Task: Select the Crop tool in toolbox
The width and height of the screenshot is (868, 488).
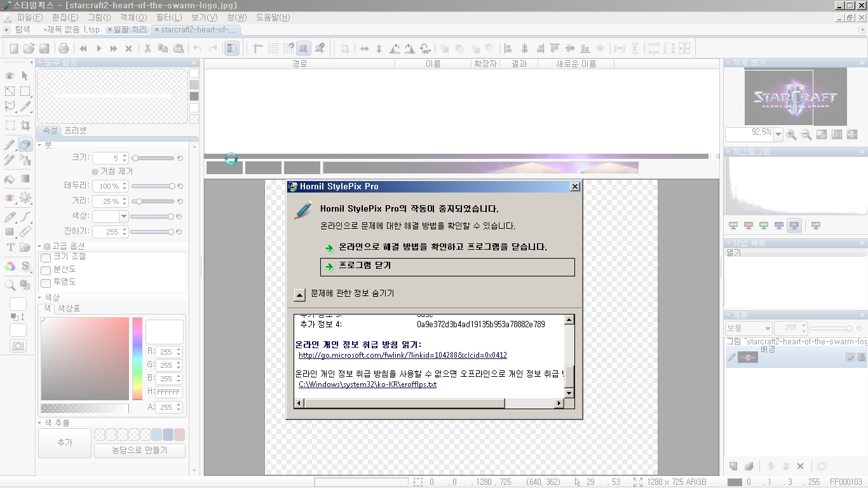Action: [25, 125]
